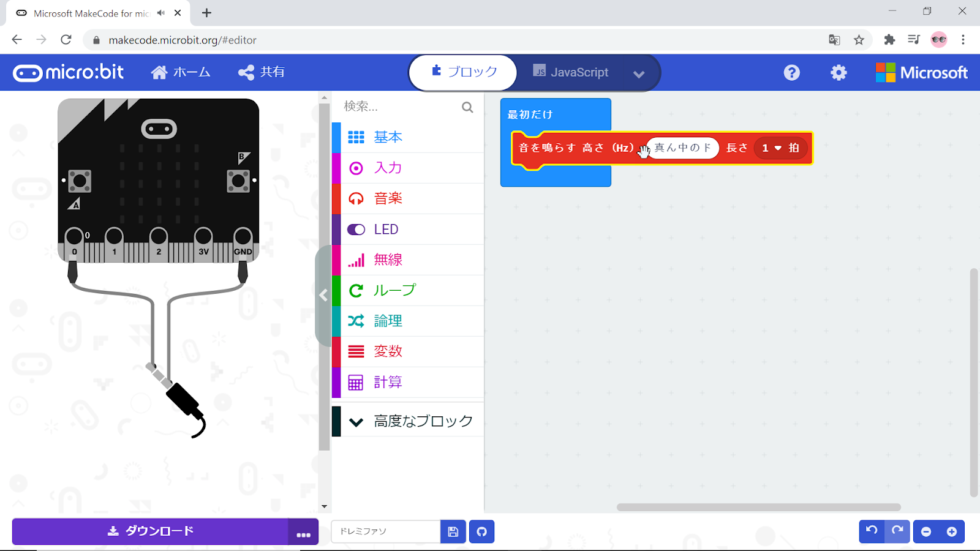Go back in browser

tap(17, 40)
